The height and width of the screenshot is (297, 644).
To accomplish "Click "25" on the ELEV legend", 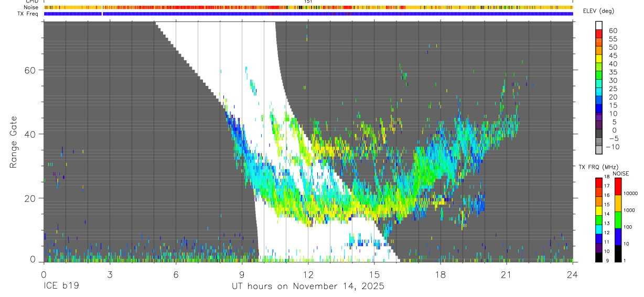I will (x=613, y=89).
